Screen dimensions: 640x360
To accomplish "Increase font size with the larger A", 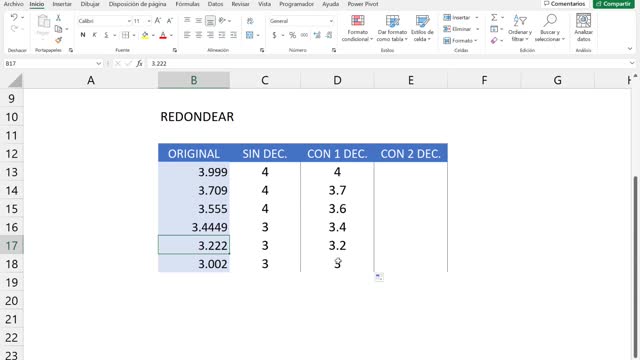I will click(x=158, y=20).
